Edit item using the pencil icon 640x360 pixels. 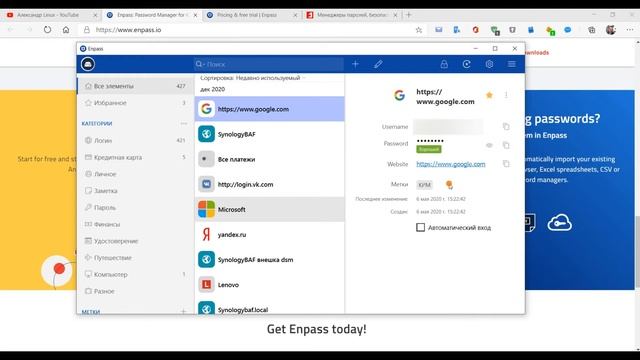click(x=378, y=64)
